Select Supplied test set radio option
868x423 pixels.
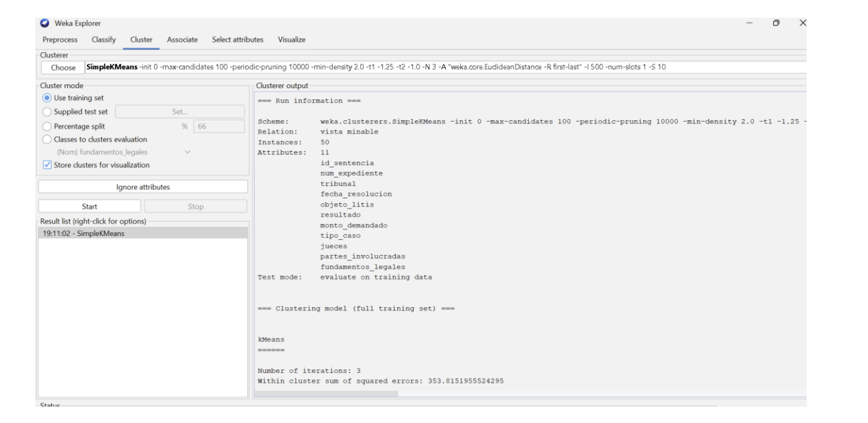pos(47,112)
